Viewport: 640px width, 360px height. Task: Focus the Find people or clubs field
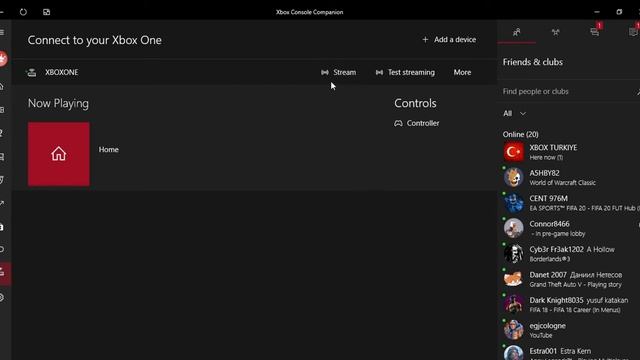(x=568, y=91)
